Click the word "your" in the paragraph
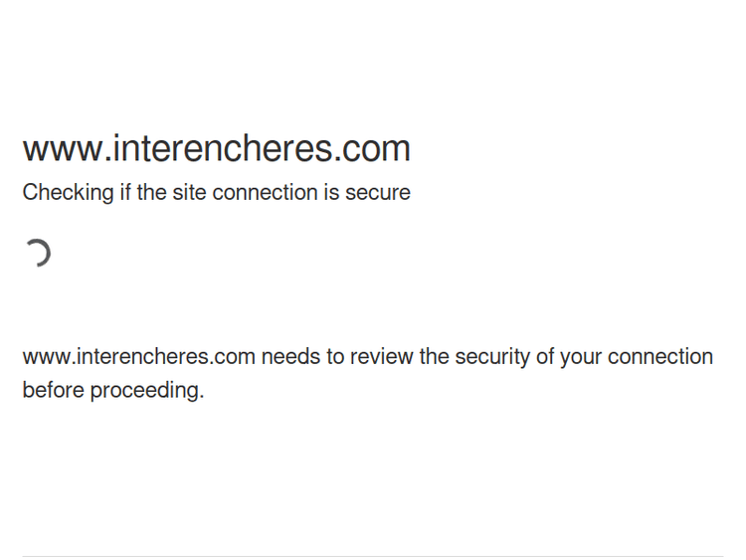Screen dimensions: 746x560 pos(581,356)
